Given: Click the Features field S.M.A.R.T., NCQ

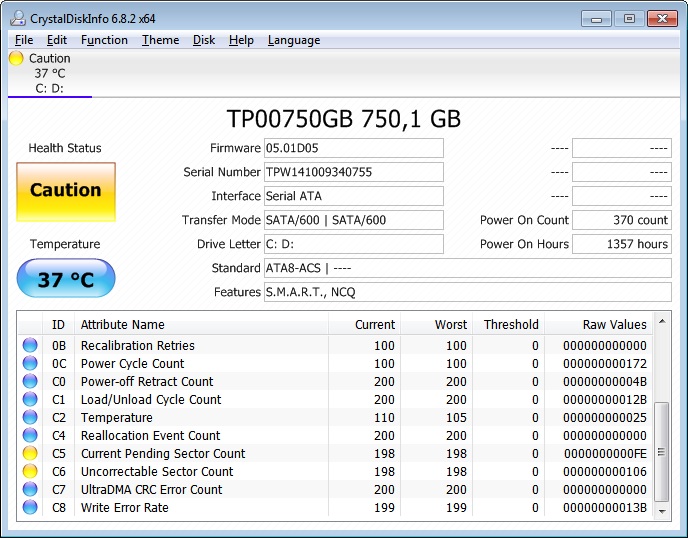Looking at the screenshot, I should click(x=468, y=292).
